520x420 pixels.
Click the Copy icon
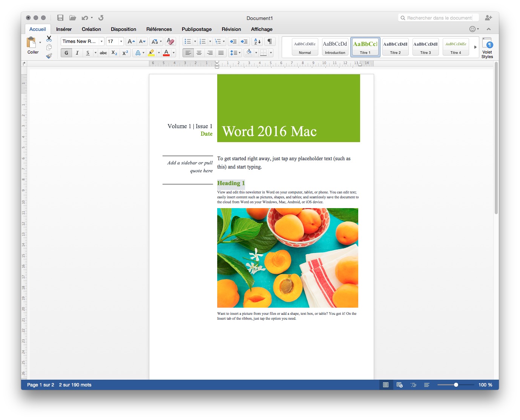coord(49,47)
